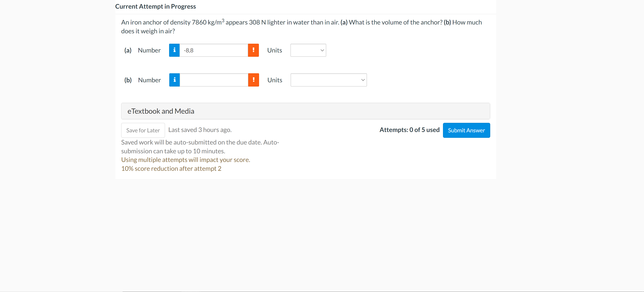Click the orange exclamation icon for part (a)
The width and height of the screenshot is (644, 292).
coord(253,50)
